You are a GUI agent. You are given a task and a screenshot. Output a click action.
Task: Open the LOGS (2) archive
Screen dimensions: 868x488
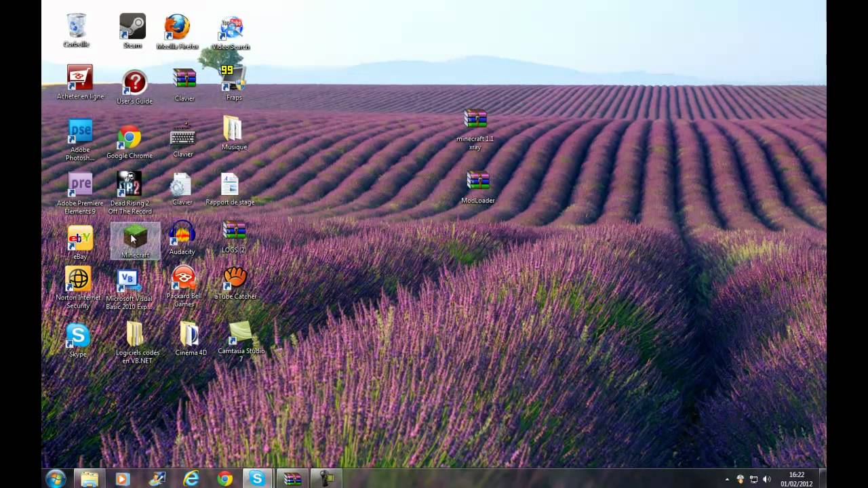(234, 237)
